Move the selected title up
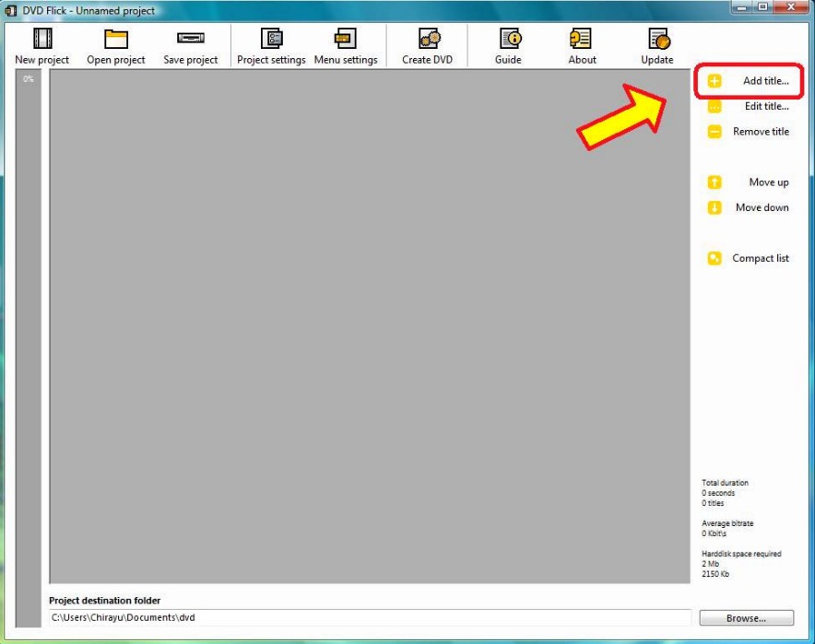 pyautogui.click(x=714, y=181)
